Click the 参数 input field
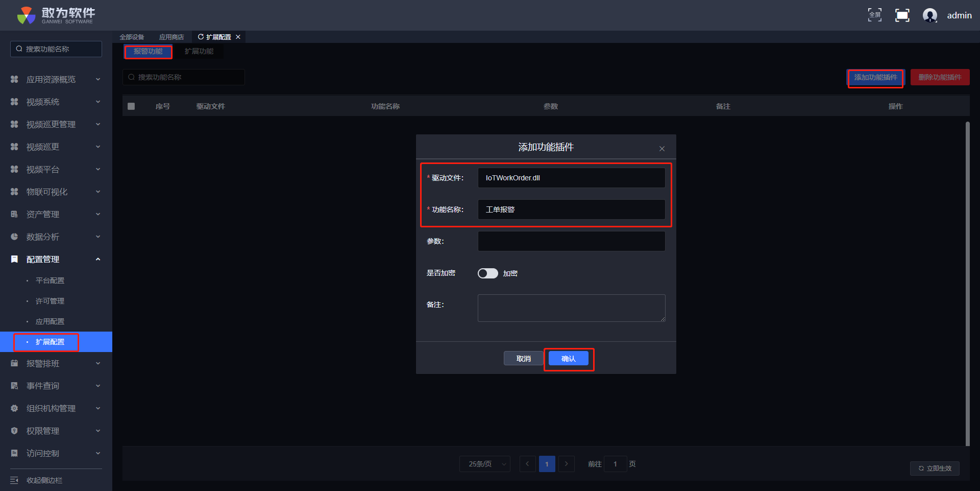The height and width of the screenshot is (491, 980). pos(572,241)
